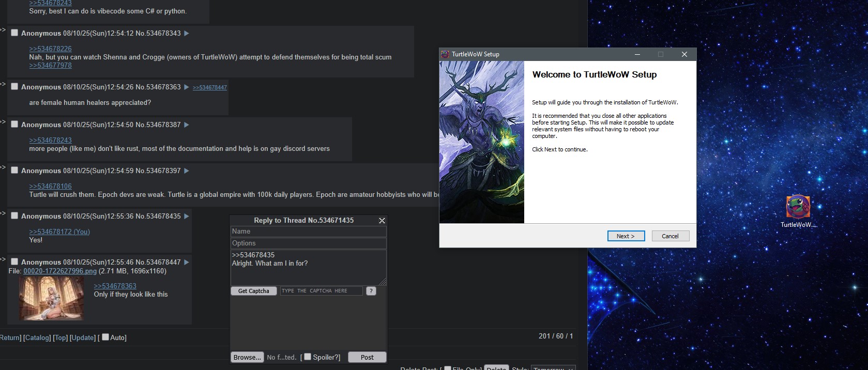The height and width of the screenshot is (370, 868).
Task: Open post menu arrow for No.534678397
Action: click(187, 171)
